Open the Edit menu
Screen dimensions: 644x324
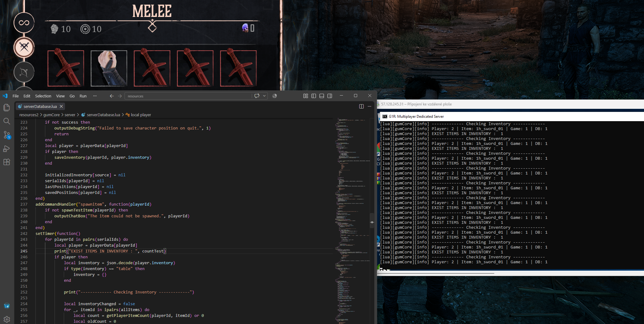coord(27,96)
